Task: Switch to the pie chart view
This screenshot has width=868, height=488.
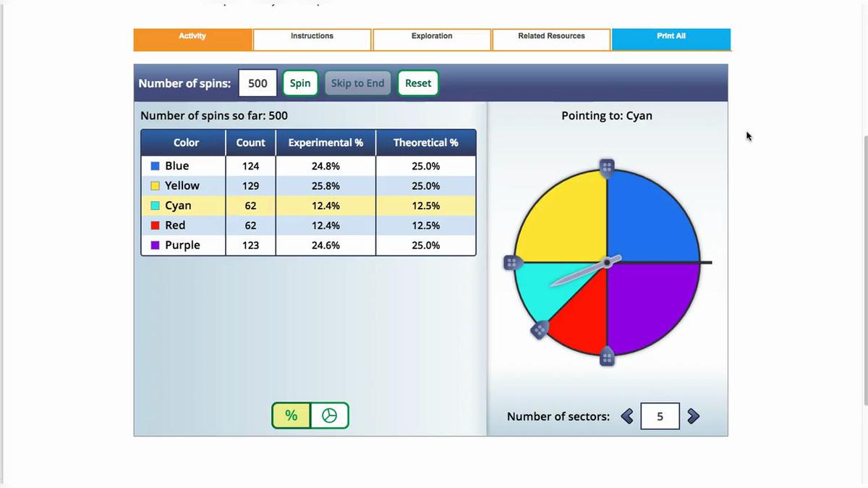Action: (329, 416)
